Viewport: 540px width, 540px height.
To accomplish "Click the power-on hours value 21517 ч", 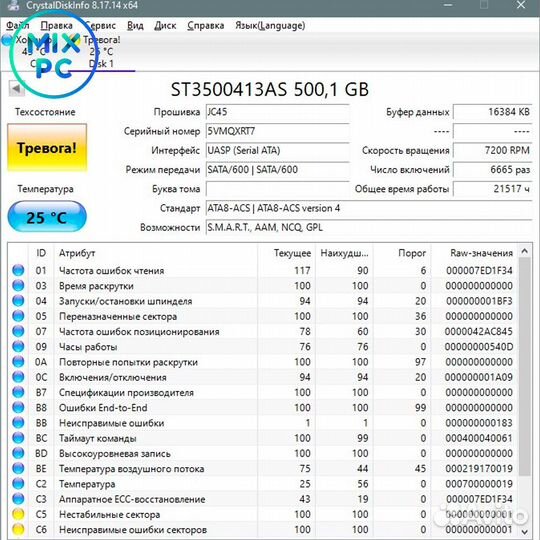I will pos(492,189).
